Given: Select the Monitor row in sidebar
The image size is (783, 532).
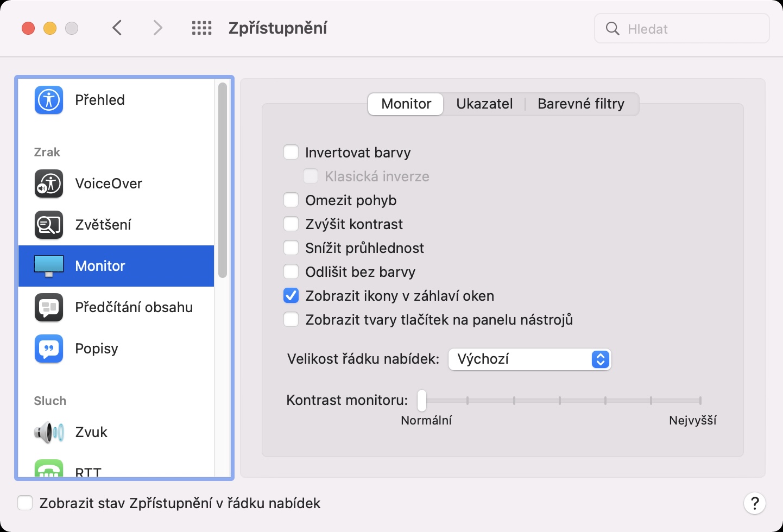Looking at the screenshot, I should [x=116, y=266].
